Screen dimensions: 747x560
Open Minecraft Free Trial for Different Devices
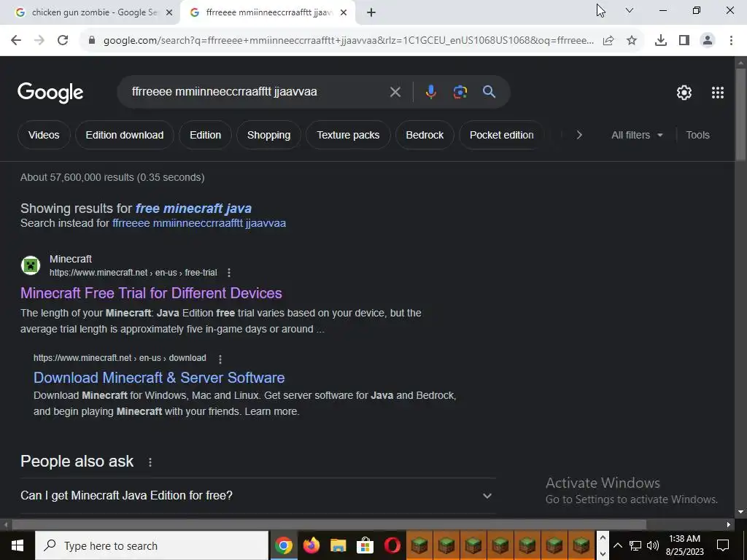(151, 293)
